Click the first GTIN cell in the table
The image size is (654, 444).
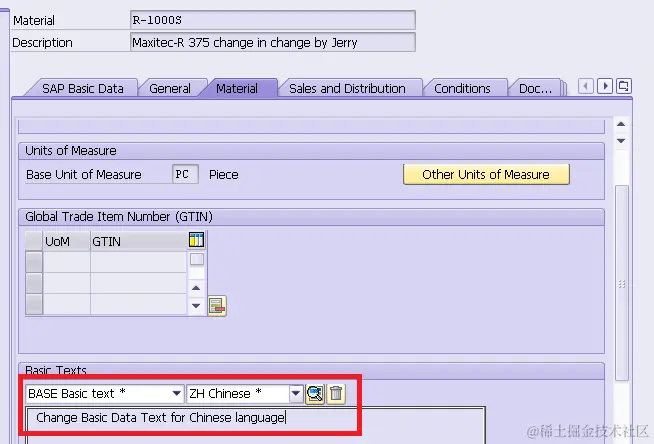coord(138,262)
